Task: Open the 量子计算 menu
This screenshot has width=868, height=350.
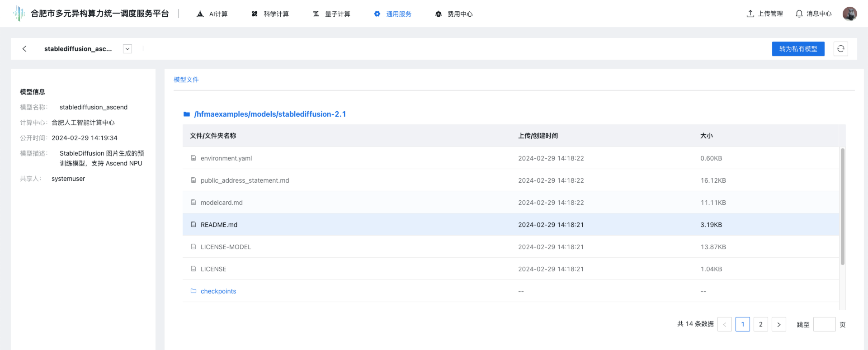Action: (x=332, y=14)
